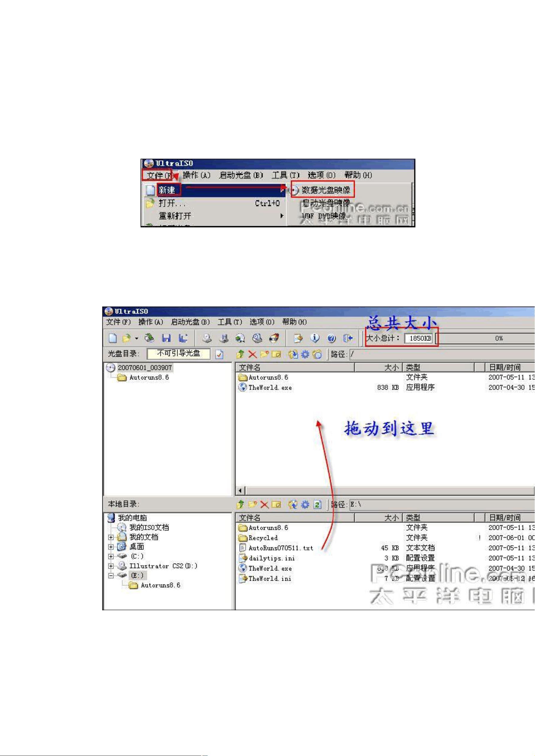The width and height of the screenshot is (535, 756).
Task: Click the Up folder icon in 光盘目录 toolbar
Action: tap(240, 354)
